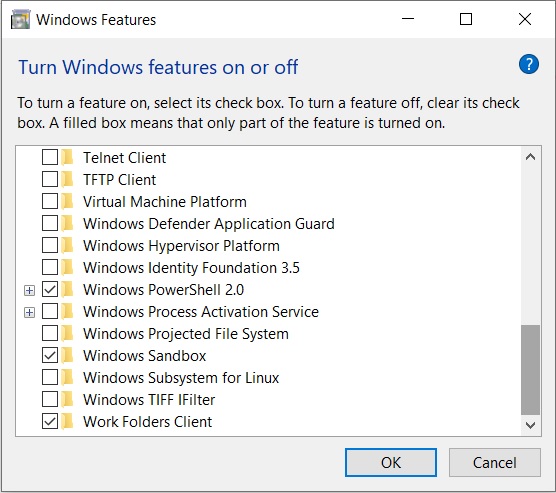Click the Windows TIFF IFilter folder icon
The height and width of the screenshot is (493, 556).
click(67, 399)
